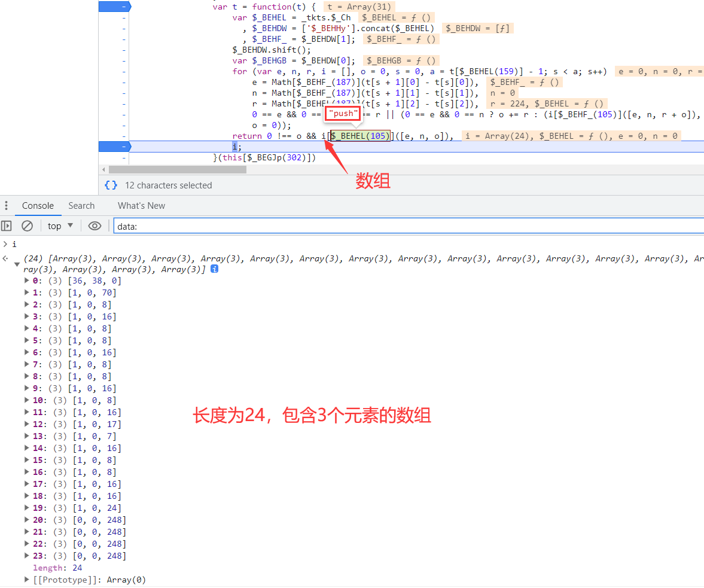Toggle breakpoint on the '$_BEHDW.shift();' line
Screen dimensions: 704x588
click(124, 50)
